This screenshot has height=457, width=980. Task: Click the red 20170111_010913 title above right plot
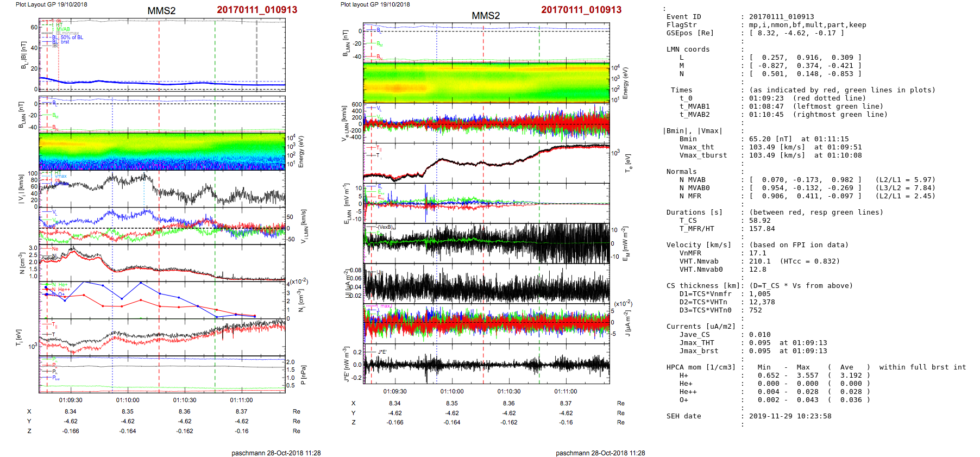pyautogui.click(x=581, y=10)
